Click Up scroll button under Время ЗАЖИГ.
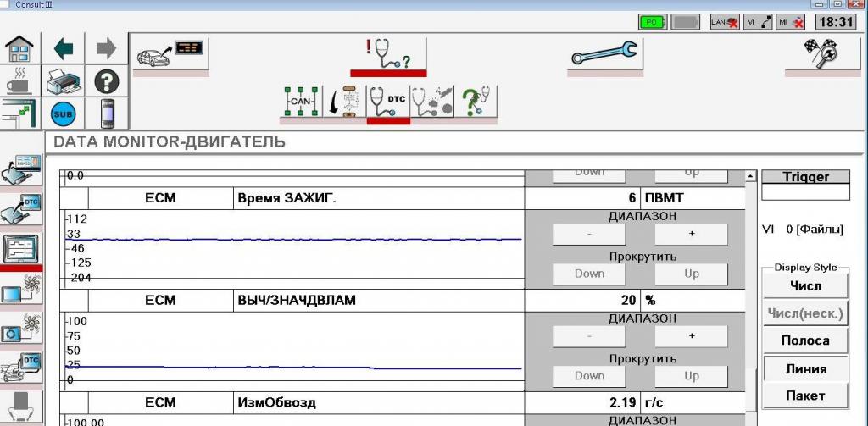The width and height of the screenshot is (868, 426). [x=692, y=274]
